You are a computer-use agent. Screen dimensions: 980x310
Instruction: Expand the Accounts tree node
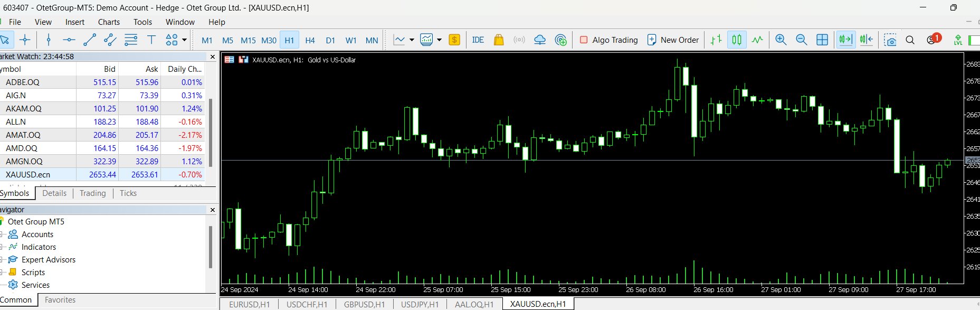(2, 234)
